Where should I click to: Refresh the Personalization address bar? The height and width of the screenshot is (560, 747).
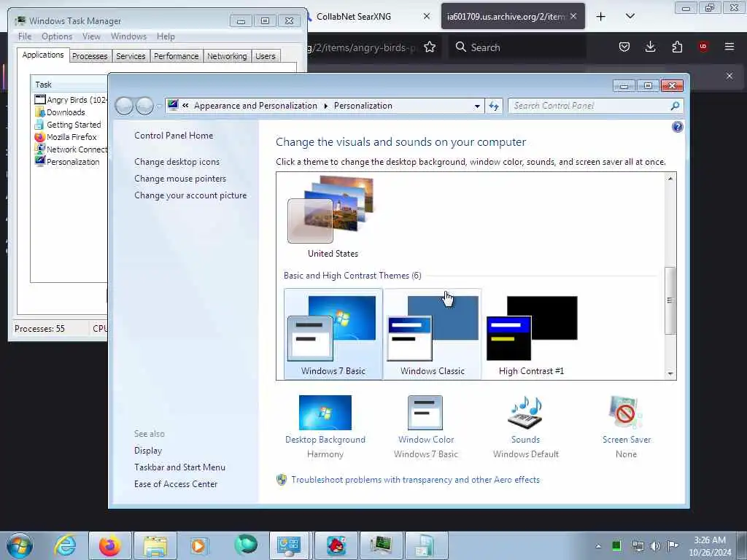[x=494, y=106]
